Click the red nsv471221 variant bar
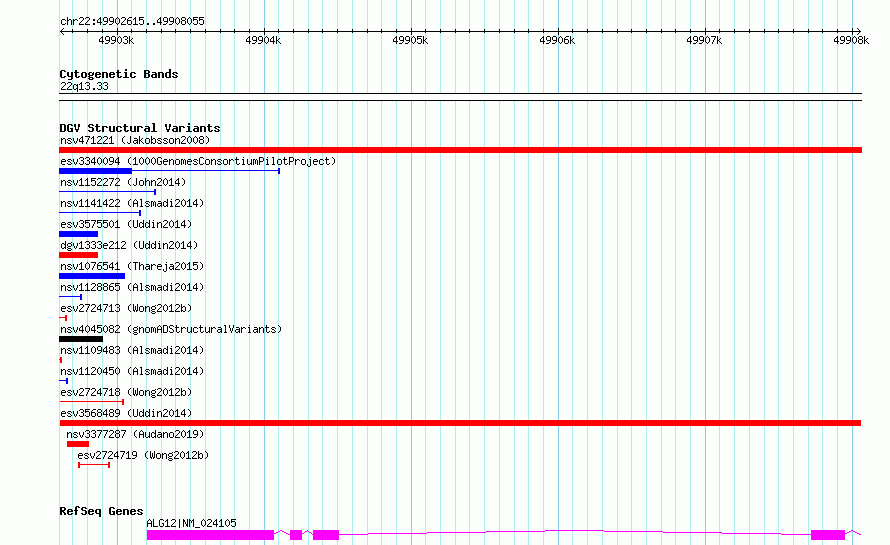 [x=460, y=150]
